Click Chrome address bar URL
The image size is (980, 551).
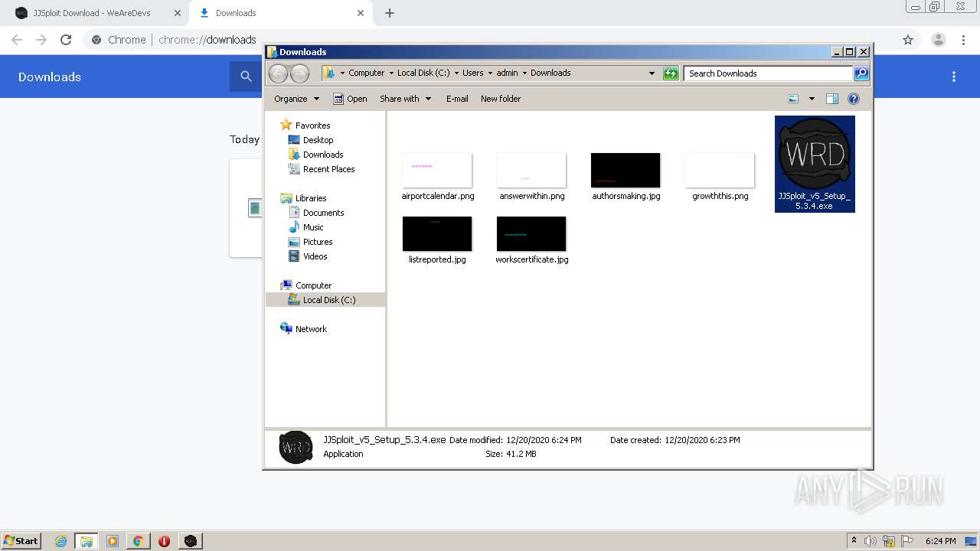tap(207, 40)
